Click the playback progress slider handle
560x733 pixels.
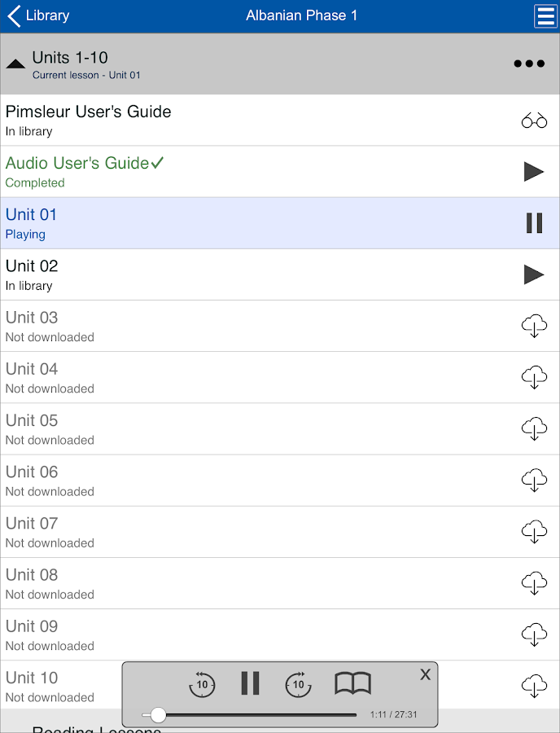point(159,715)
